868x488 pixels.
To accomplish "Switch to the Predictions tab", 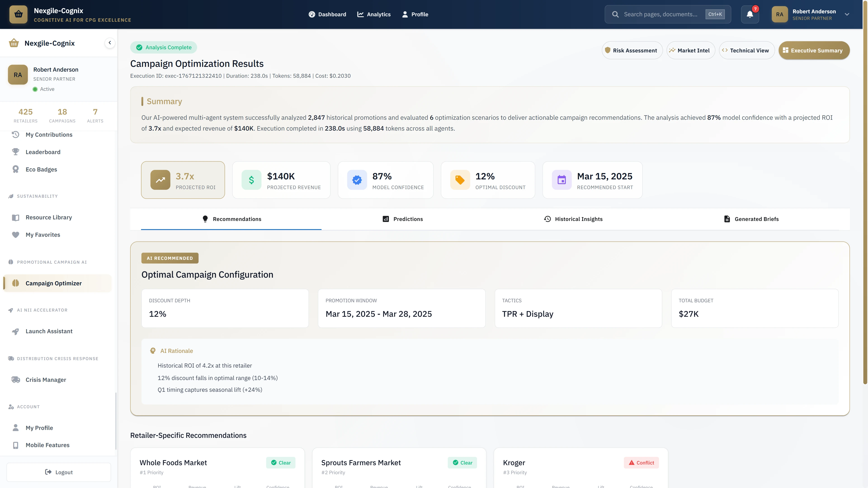I will (x=403, y=219).
